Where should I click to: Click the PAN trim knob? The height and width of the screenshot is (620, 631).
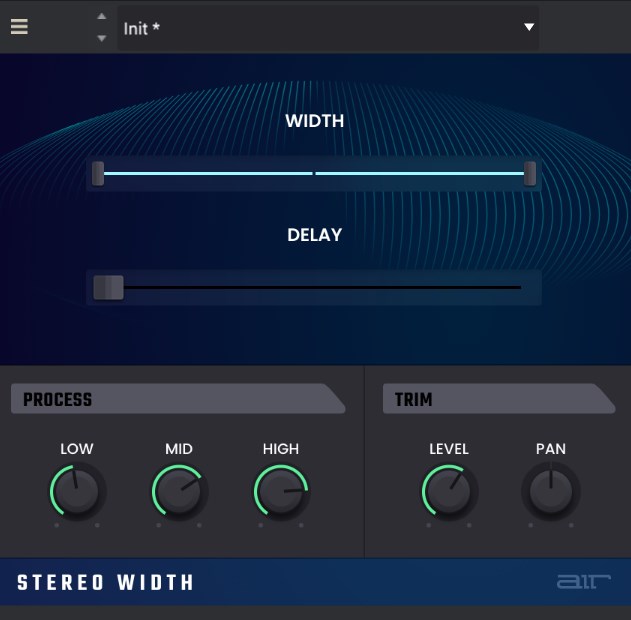click(x=550, y=491)
